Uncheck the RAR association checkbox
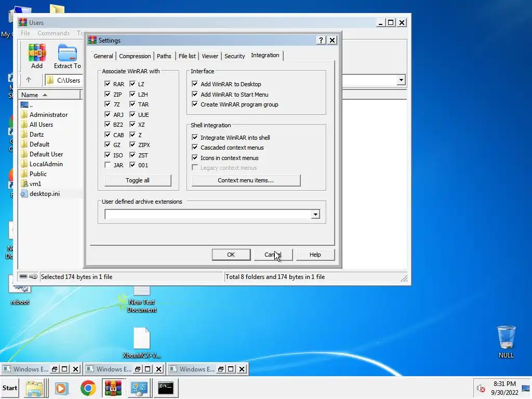Viewport: 532px width, 399px height. (x=108, y=84)
